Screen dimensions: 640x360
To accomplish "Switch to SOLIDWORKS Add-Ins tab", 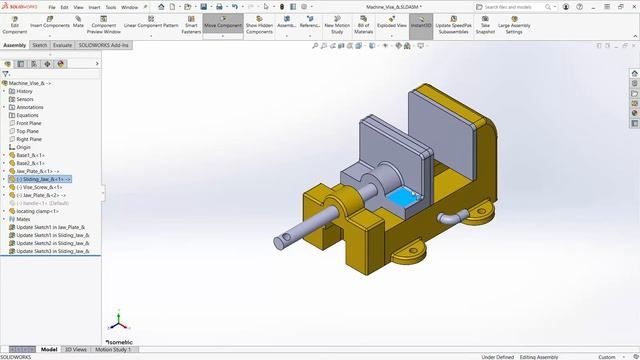I will point(103,45).
